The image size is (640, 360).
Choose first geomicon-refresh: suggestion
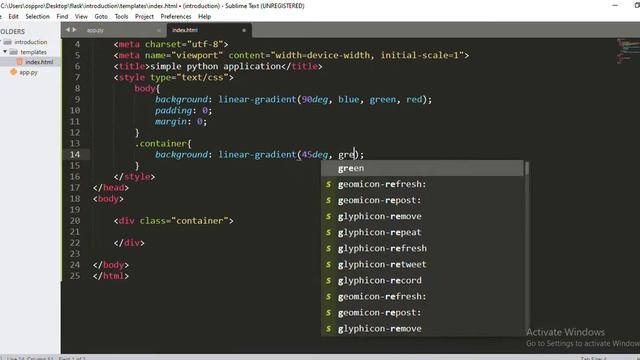pos(422,184)
